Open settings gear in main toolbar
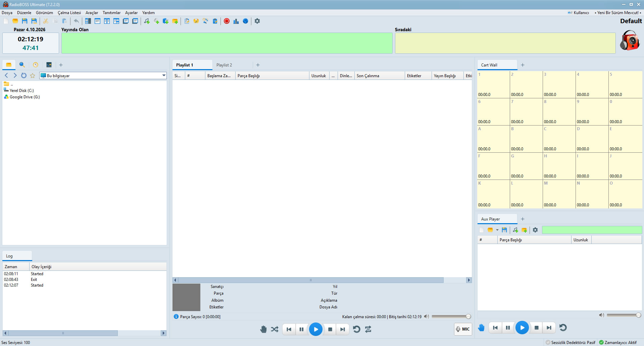Screen dimensions: 644x346 click(x=257, y=21)
